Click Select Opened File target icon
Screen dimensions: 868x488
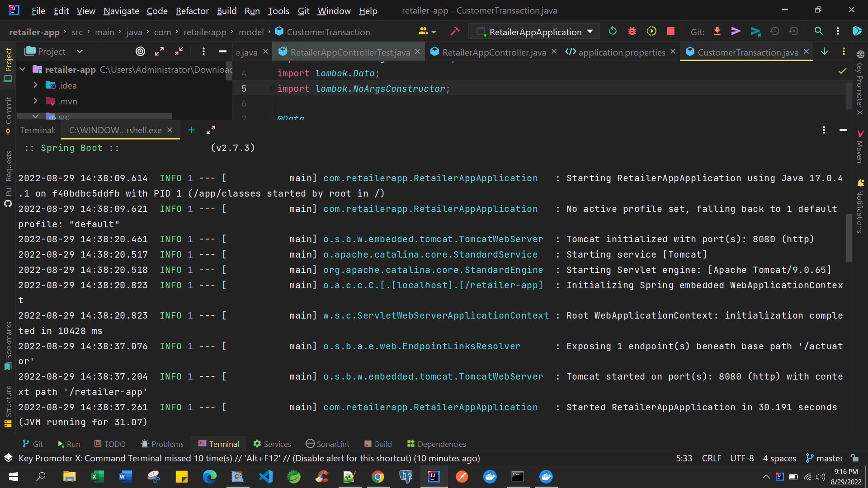[x=141, y=52]
